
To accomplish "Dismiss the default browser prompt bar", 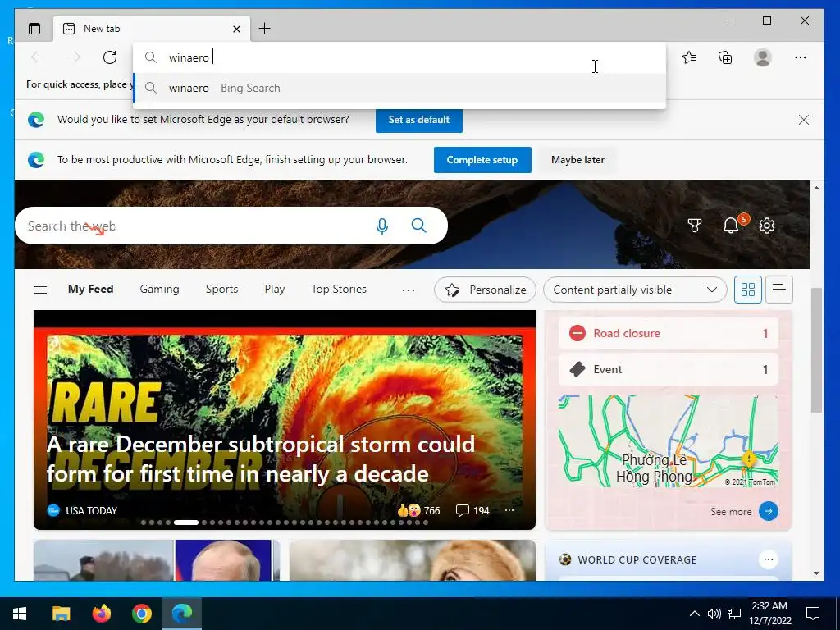I will 804,120.
